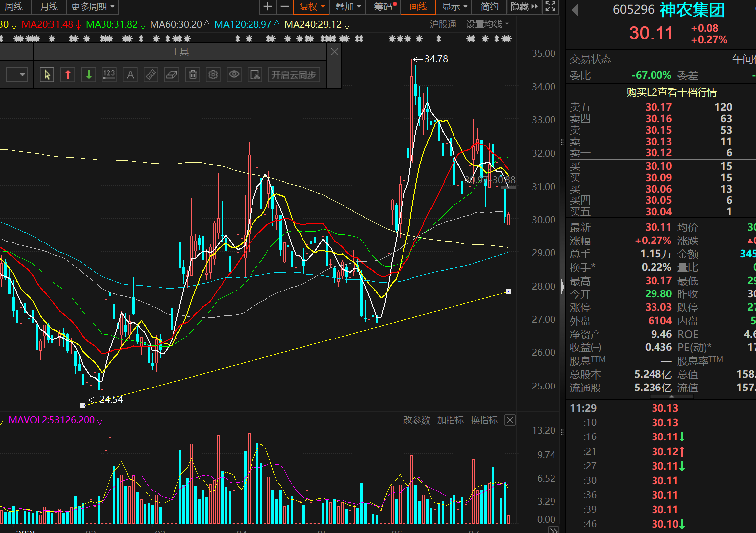Screen dimensions: 756x533
Task: Click 加指标 to add indicator
Action: (450, 420)
